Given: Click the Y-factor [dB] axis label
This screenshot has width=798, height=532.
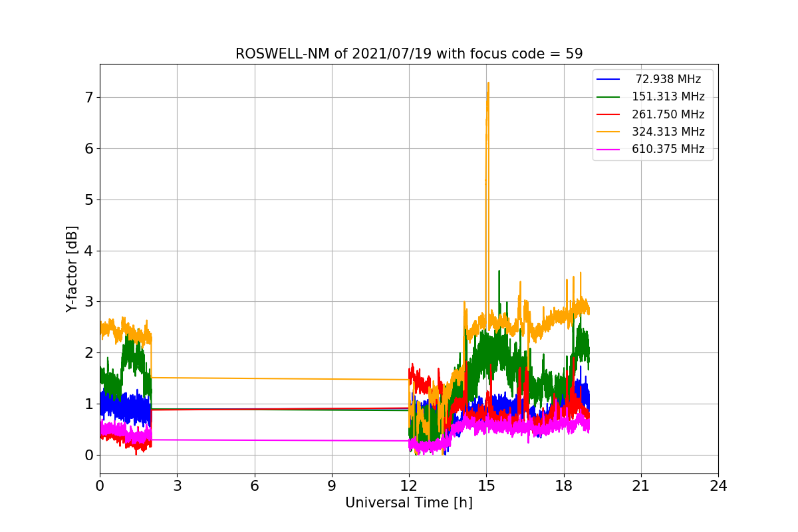Looking at the screenshot, I should point(72,269).
